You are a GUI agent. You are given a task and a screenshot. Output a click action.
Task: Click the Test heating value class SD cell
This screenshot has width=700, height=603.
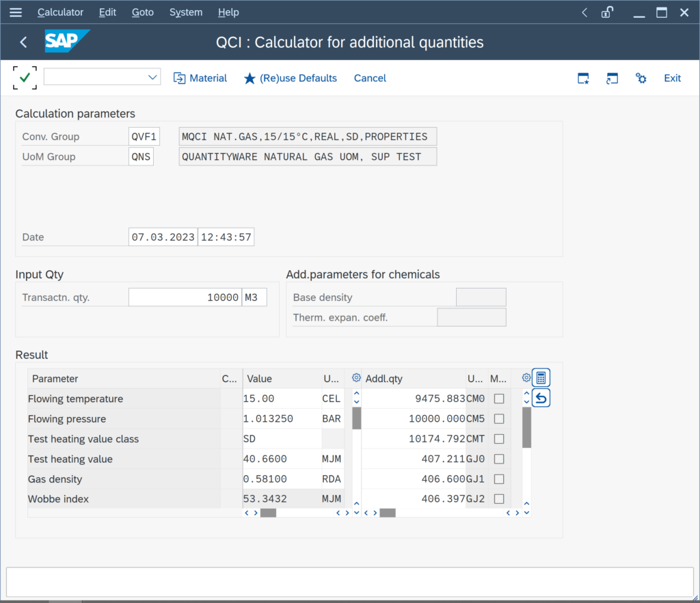coord(282,439)
